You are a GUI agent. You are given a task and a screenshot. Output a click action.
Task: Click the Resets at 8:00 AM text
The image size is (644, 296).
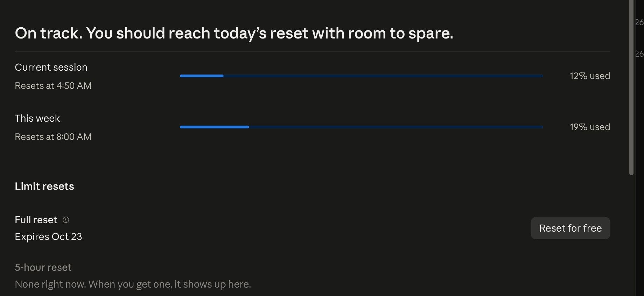click(53, 137)
